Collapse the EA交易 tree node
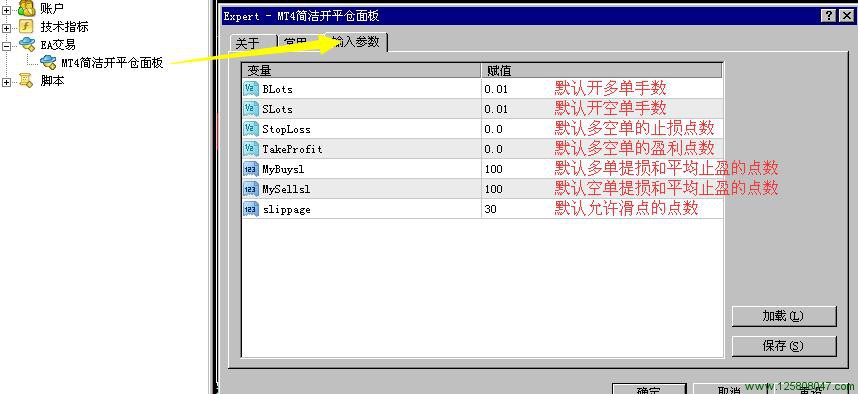 coord(7,46)
